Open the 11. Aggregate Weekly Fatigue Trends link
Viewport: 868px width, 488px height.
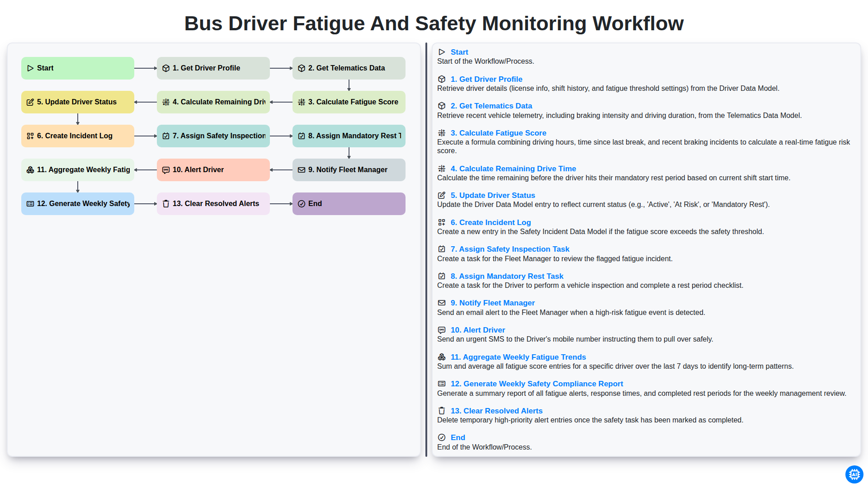(518, 357)
